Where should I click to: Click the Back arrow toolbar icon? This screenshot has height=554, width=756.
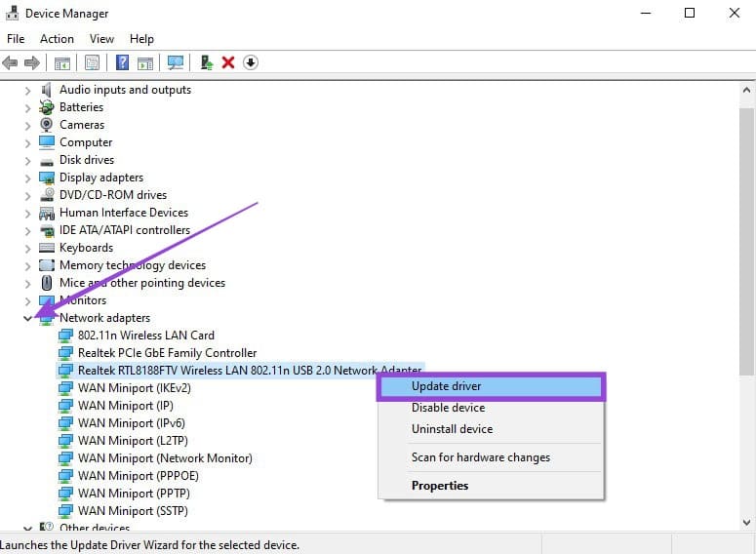(x=10, y=62)
